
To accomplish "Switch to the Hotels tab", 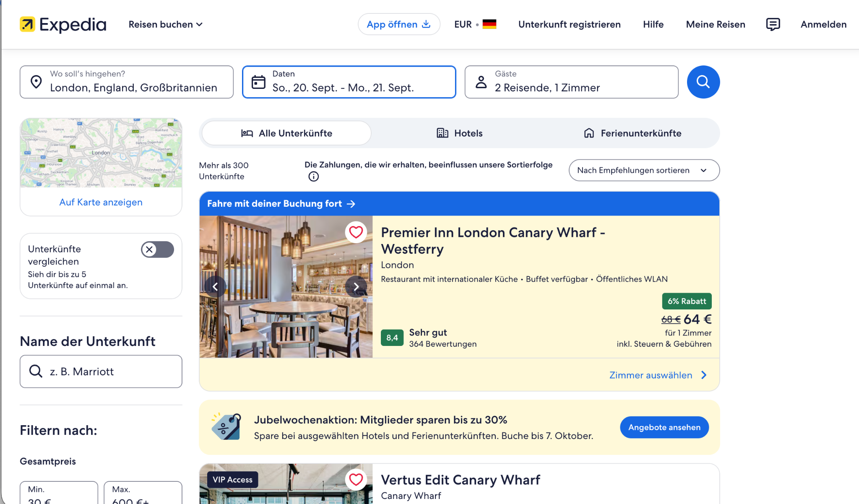I will (459, 133).
